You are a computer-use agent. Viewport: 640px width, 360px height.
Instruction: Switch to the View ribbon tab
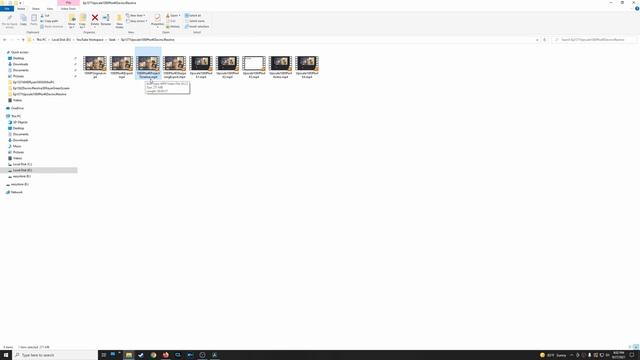[50, 9]
